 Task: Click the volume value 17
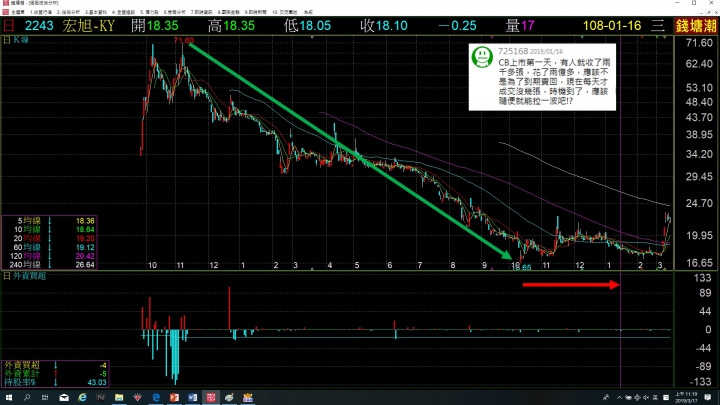tap(528, 26)
